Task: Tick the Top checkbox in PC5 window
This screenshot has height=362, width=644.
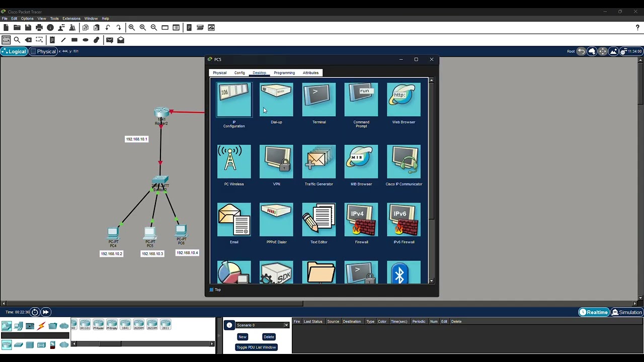Action: click(212, 290)
